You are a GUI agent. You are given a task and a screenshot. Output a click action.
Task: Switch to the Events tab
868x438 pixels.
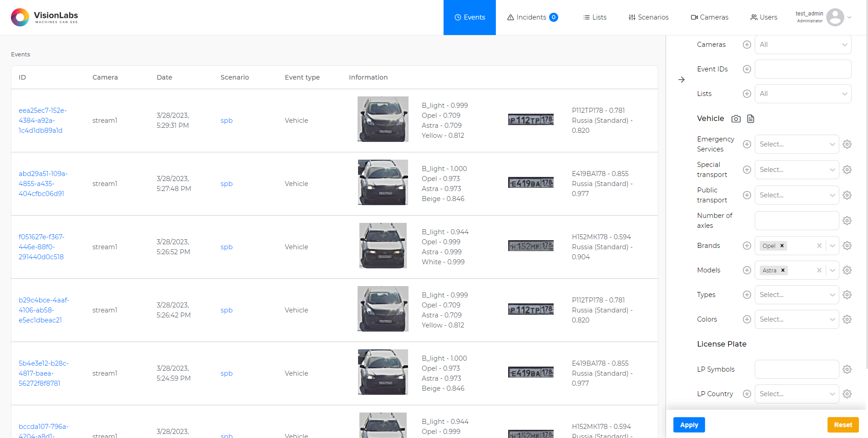(469, 17)
